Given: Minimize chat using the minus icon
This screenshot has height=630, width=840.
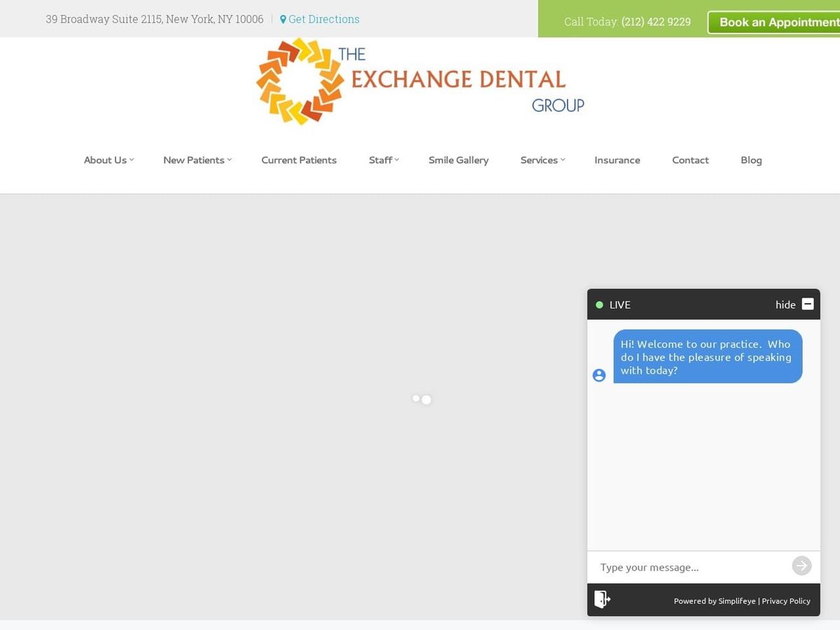Looking at the screenshot, I should 808,304.
